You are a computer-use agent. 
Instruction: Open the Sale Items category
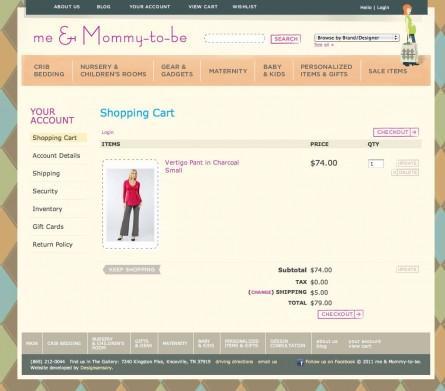coord(388,71)
